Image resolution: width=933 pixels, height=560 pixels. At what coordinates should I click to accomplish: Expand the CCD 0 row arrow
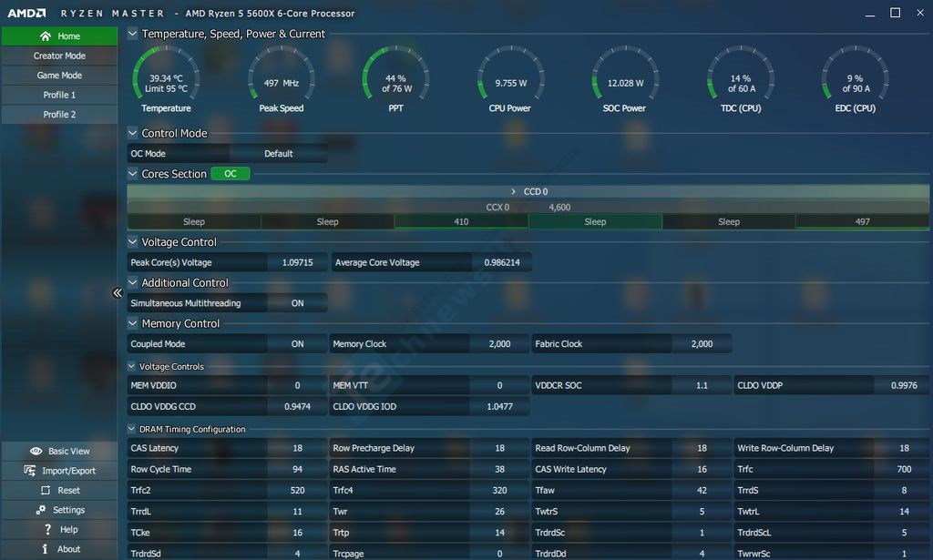[514, 192]
